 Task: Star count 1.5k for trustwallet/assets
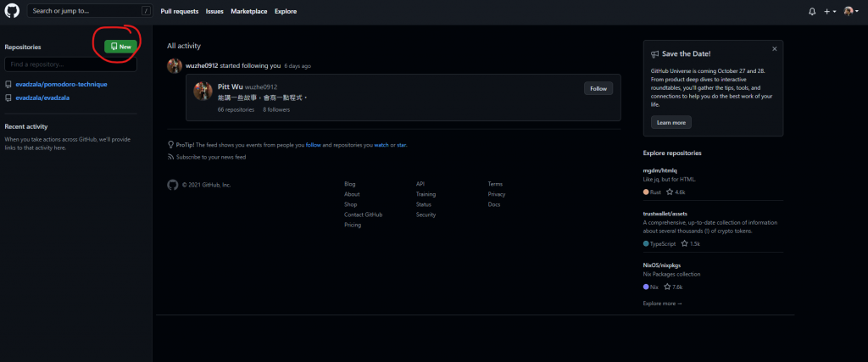(x=691, y=243)
